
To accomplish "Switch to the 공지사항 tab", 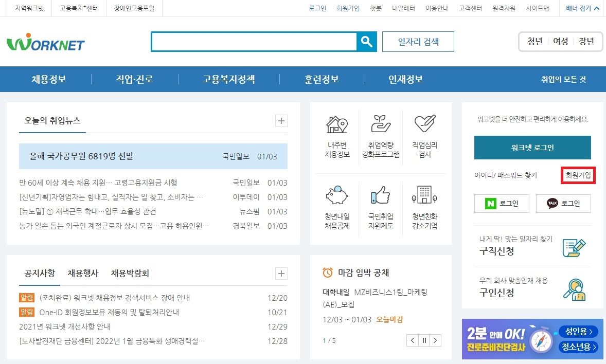I will click(x=40, y=273).
